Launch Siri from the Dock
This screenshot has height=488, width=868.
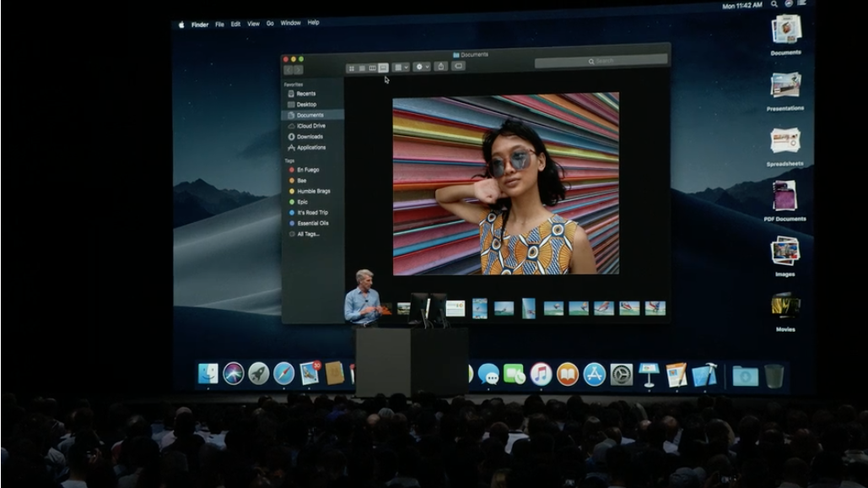(234, 374)
